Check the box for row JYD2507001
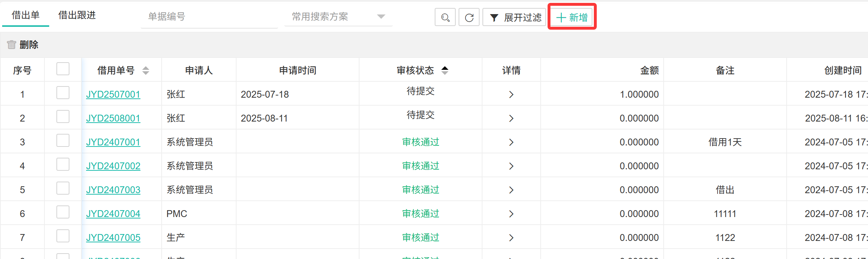The image size is (868, 259). pos(63,93)
